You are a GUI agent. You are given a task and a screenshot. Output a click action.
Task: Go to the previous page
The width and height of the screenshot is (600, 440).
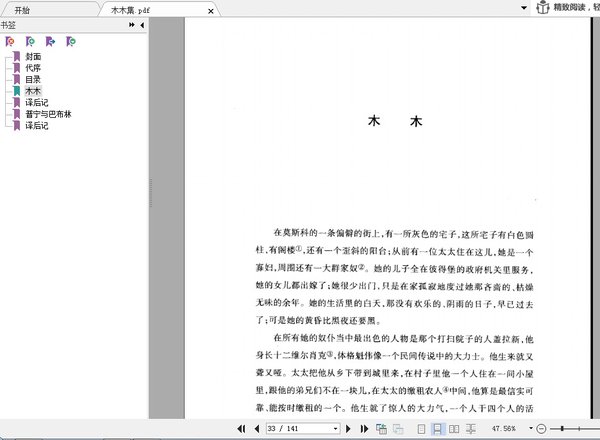point(257,429)
